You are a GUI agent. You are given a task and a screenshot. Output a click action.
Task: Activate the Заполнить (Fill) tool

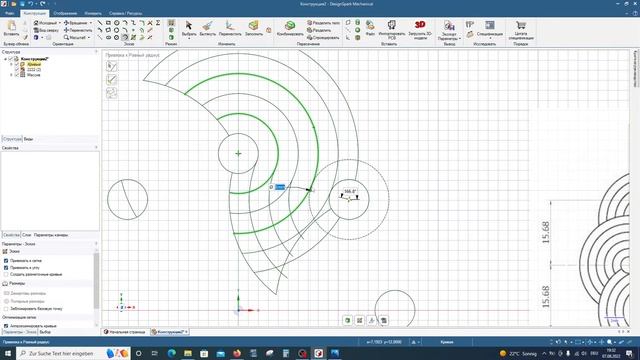(x=253, y=28)
